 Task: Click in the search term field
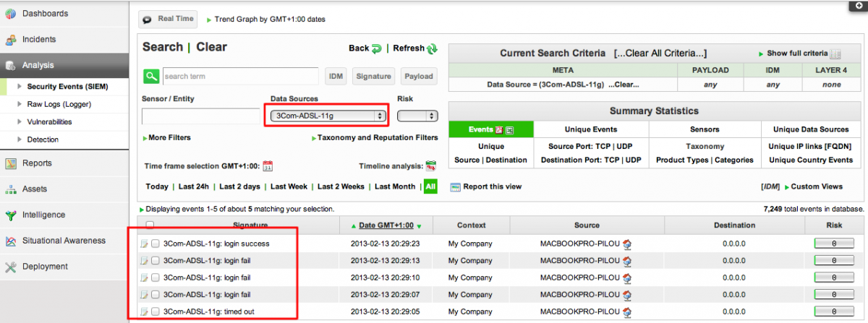tap(240, 76)
